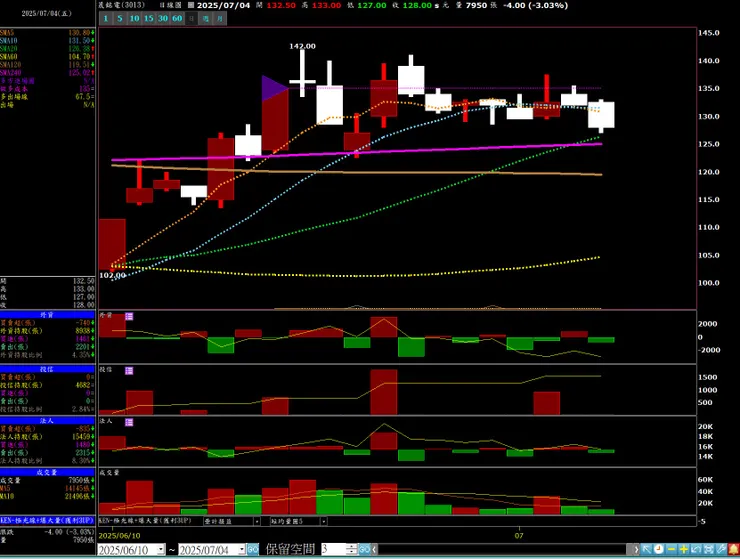Select the 15-minute timeframe button
This screenshot has width=740, height=559.
(x=149, y=18)
